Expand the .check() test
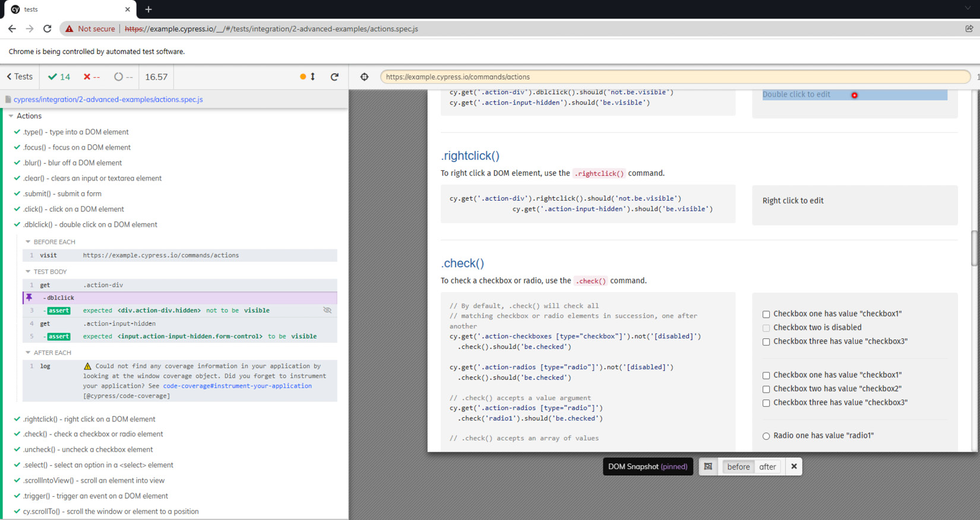The image size is (980, 520). pyautogui.click(x=93, y=434)
